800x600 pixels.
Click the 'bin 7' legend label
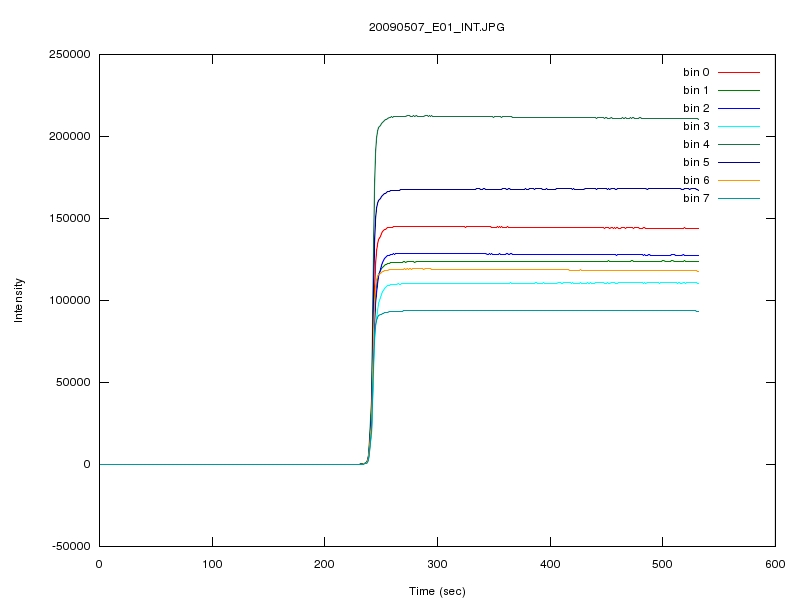tap(696, 198)
